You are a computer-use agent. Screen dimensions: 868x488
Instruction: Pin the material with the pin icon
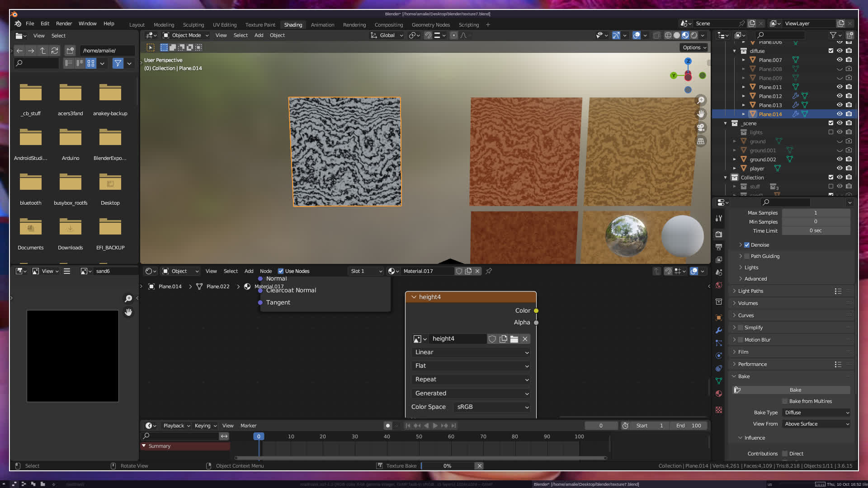(489, 271)
